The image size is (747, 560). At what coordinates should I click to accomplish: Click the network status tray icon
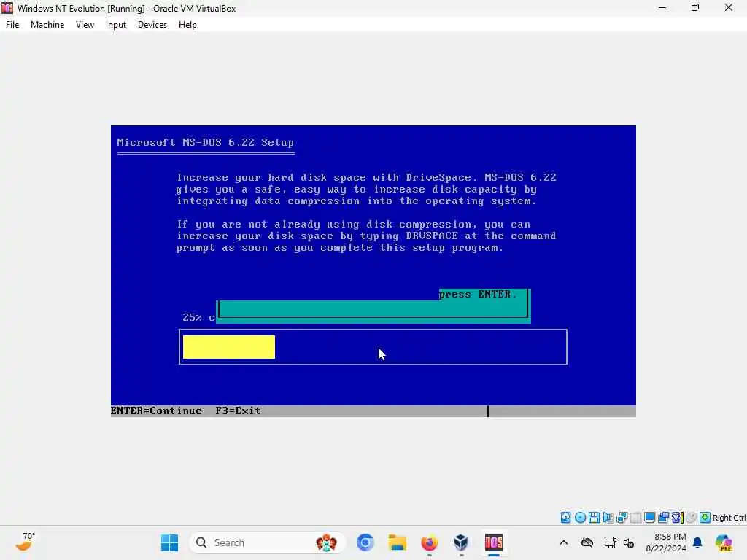click(611, 542)
